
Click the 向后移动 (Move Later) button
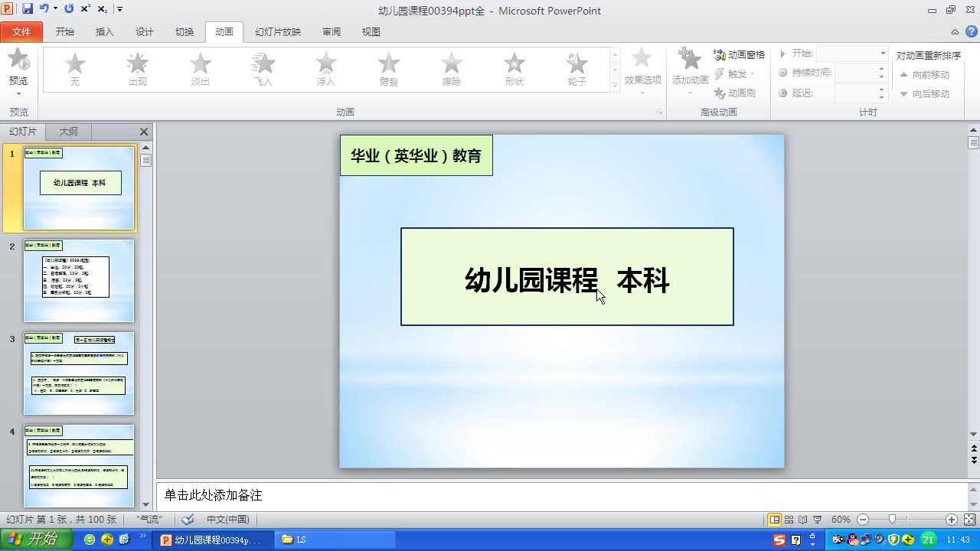pyautogui.click(x=925, y=94)
